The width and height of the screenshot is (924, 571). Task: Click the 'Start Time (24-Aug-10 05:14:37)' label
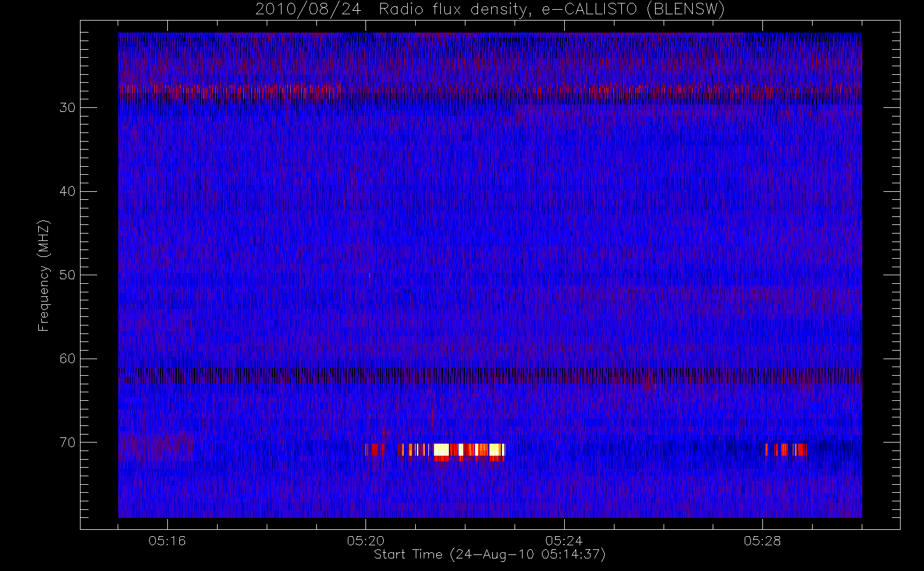[x=489, y=554]
